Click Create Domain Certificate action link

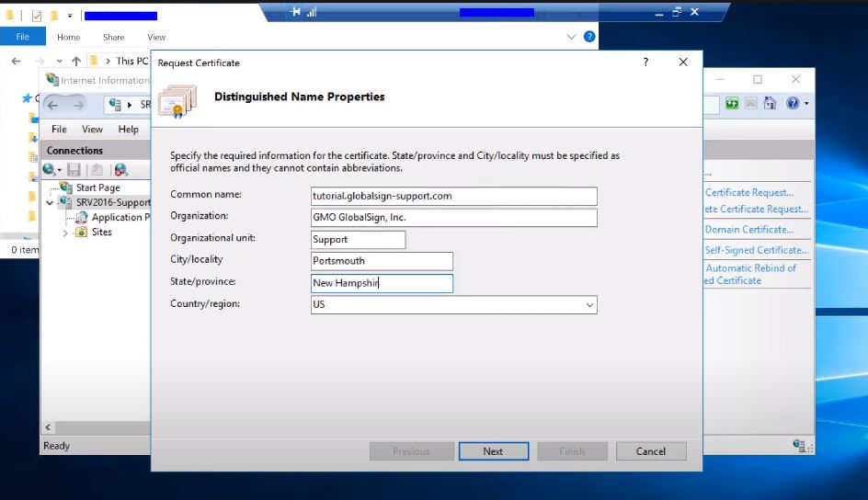coord(749,230)
